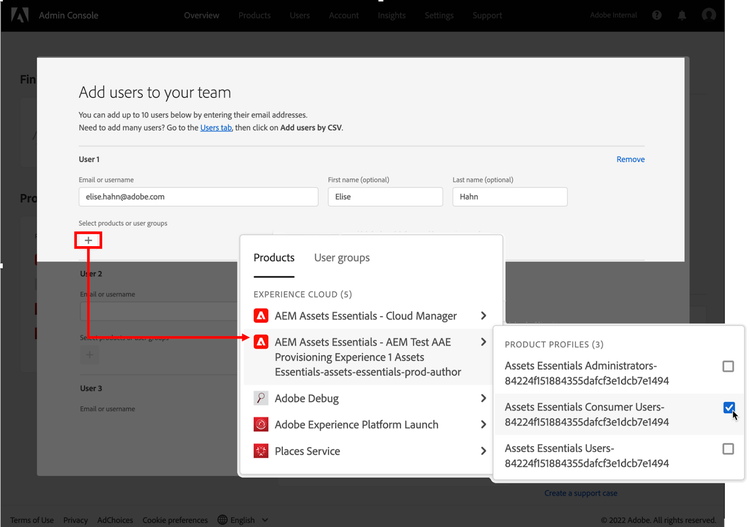Click the Places Service icon
Screen dimensions: 750x527
point(261,451)
